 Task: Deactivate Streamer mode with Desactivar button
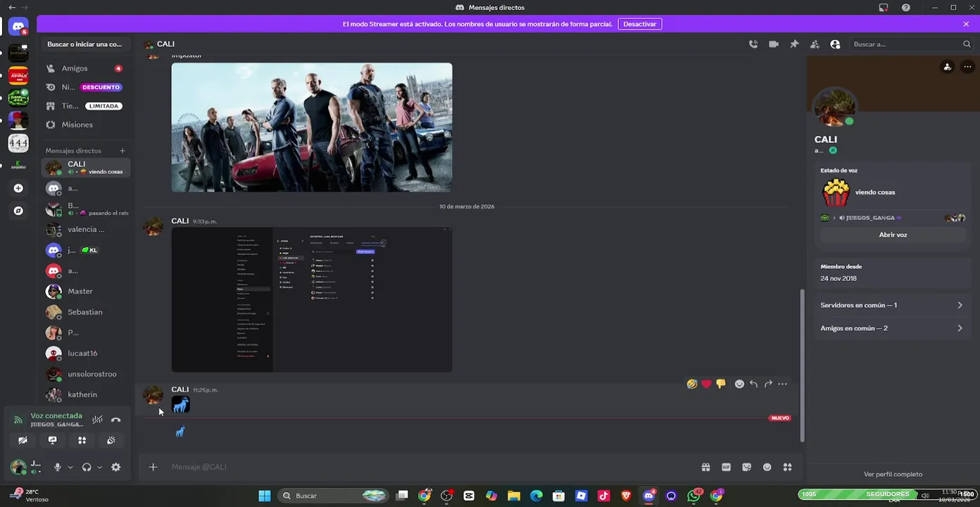(640, 24)
